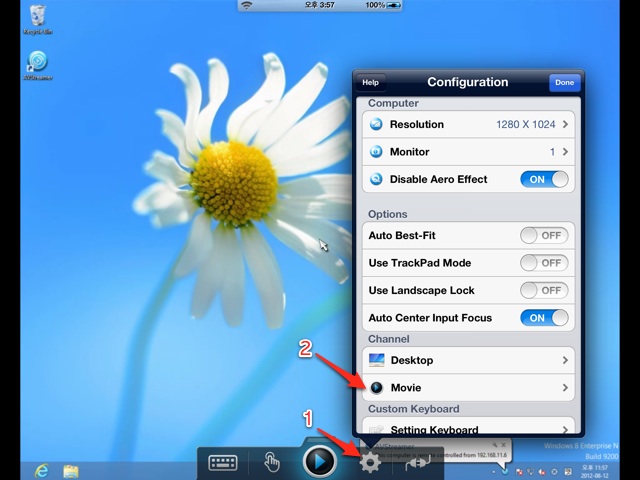Viewport: 640px width, 480px height.
Task: Click the Resolution globe icon
Action: coord(376,124)
